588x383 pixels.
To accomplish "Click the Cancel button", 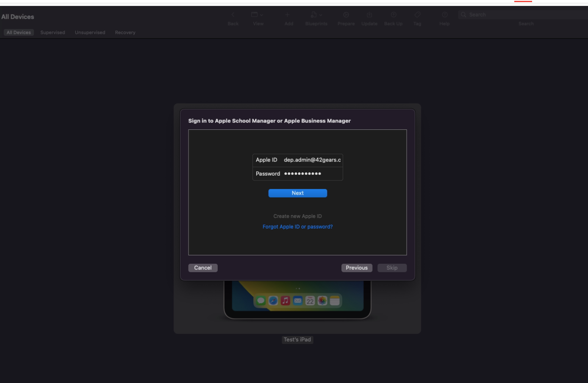I will (203, 268).
